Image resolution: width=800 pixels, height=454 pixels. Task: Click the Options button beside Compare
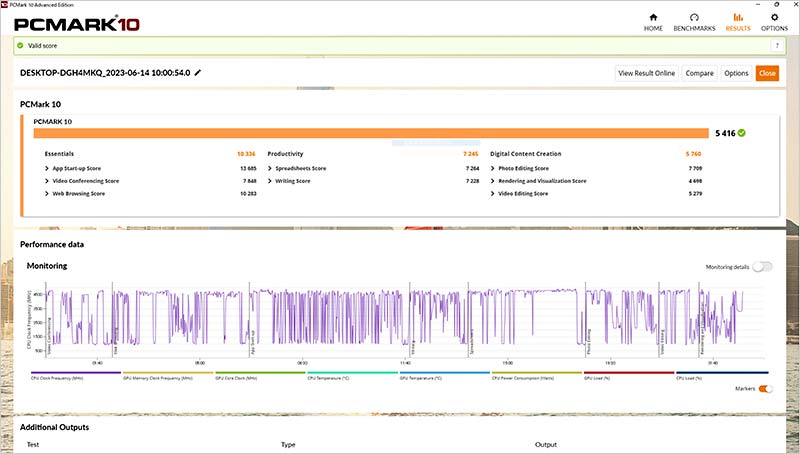point(736,73)
